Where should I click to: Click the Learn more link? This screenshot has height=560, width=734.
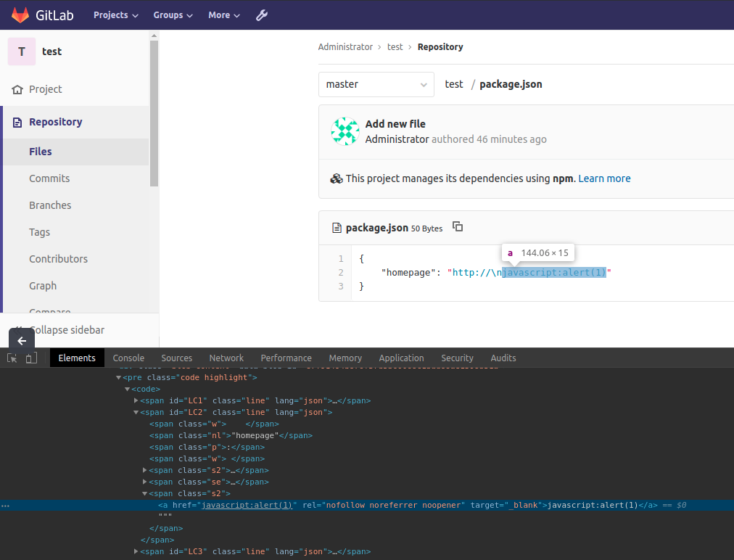click(604, 178)
